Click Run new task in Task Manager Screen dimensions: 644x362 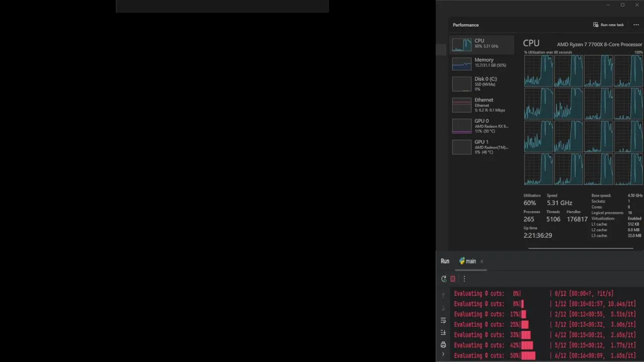608,25
